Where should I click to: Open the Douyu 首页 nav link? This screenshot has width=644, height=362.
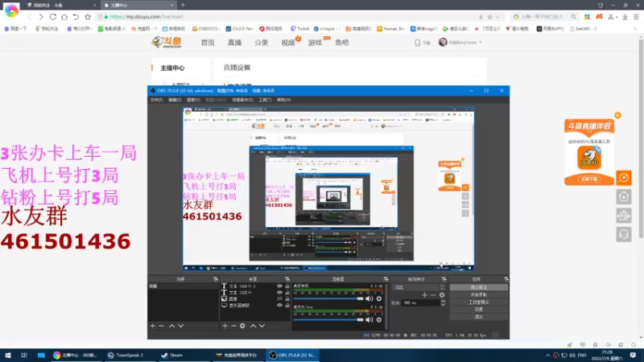208,43
